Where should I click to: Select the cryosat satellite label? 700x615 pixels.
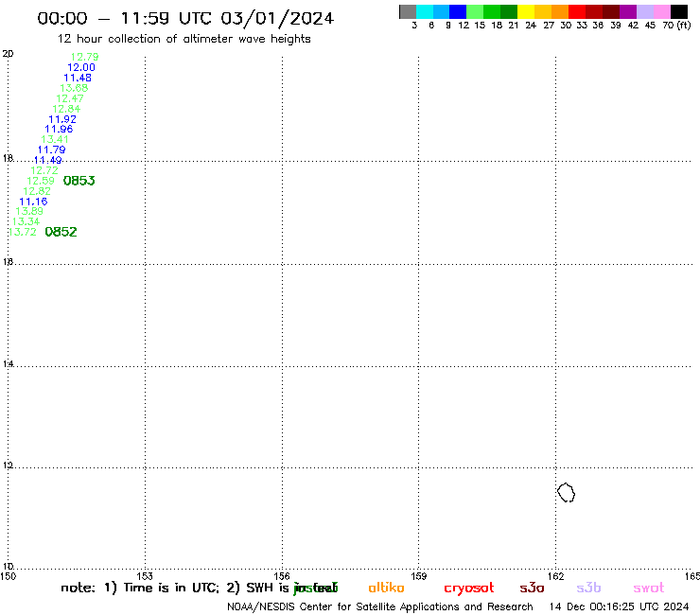pos(469,588)
